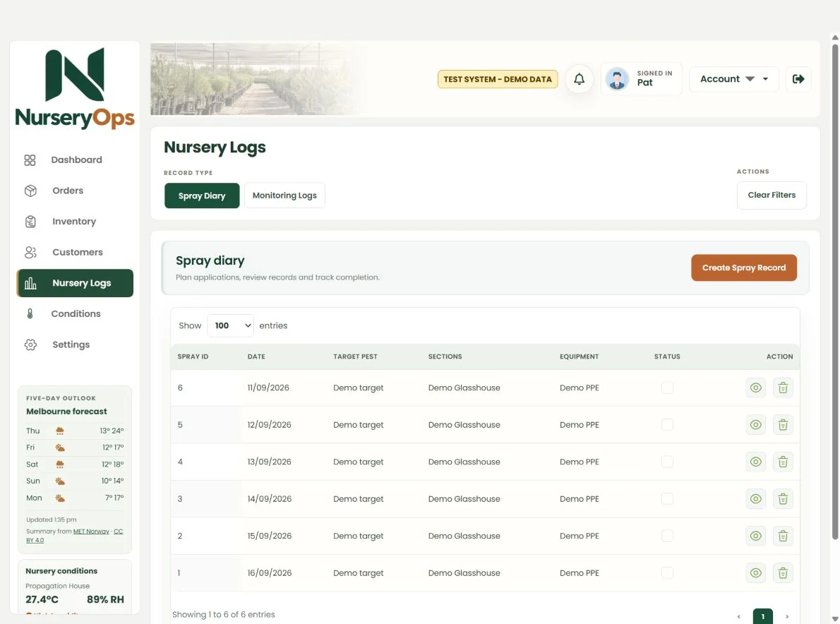This screenshot has height=624, width=840.
Task: Tick status checkbox for spray 5
Action: coord(667,425)
